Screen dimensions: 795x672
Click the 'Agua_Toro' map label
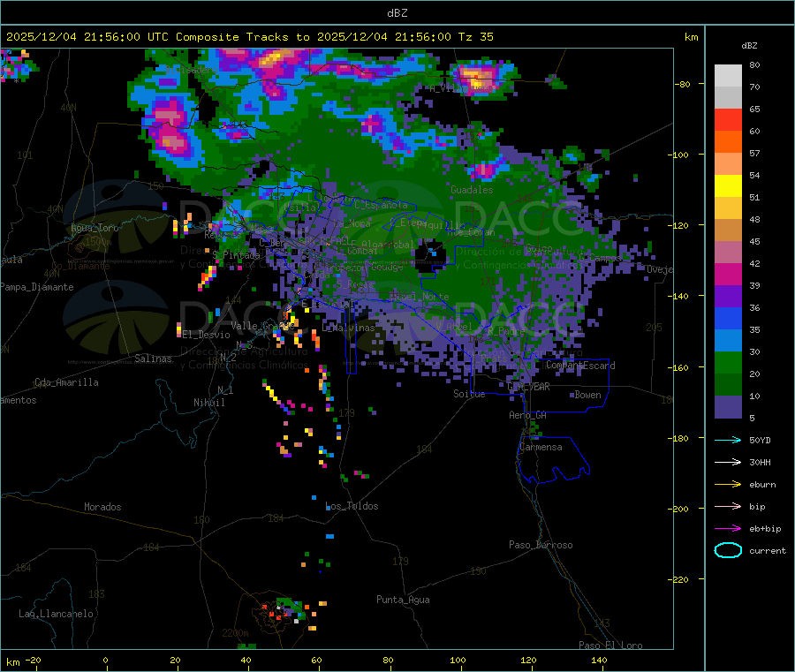[95, 228]
